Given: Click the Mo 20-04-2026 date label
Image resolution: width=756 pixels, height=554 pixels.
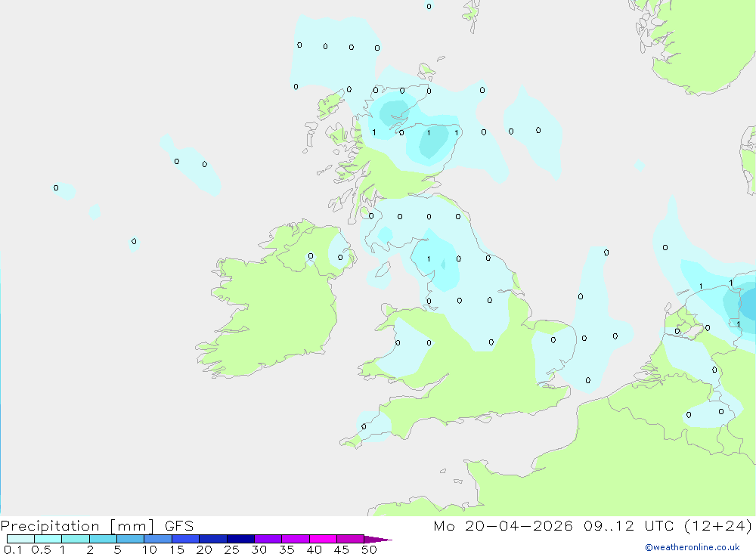Looking at the screenshot, I should [503, 526].
